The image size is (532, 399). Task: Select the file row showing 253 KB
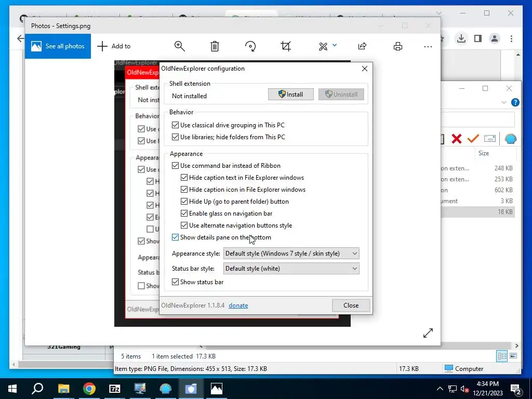coord(477,179)
